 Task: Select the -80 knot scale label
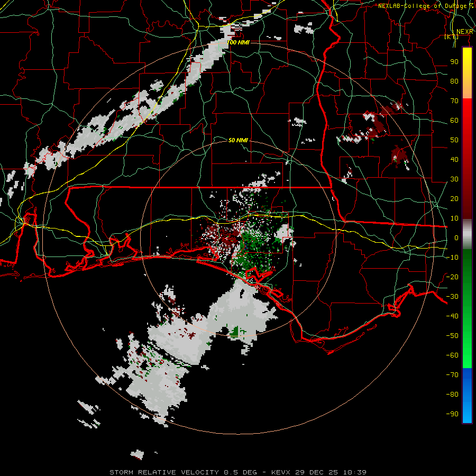(x=452, y=395)
